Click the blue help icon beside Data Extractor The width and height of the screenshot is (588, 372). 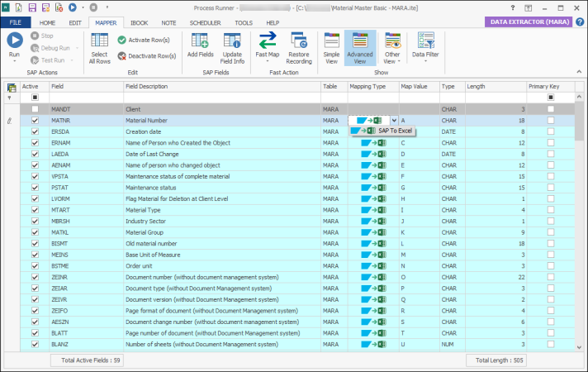click(x=580, y=22)
